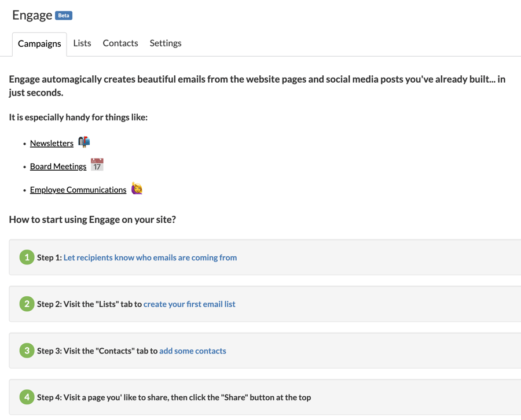Click the calendar icon beside Board Meetings
Viewport: 521px width, 420px height.
pos(97,164)
